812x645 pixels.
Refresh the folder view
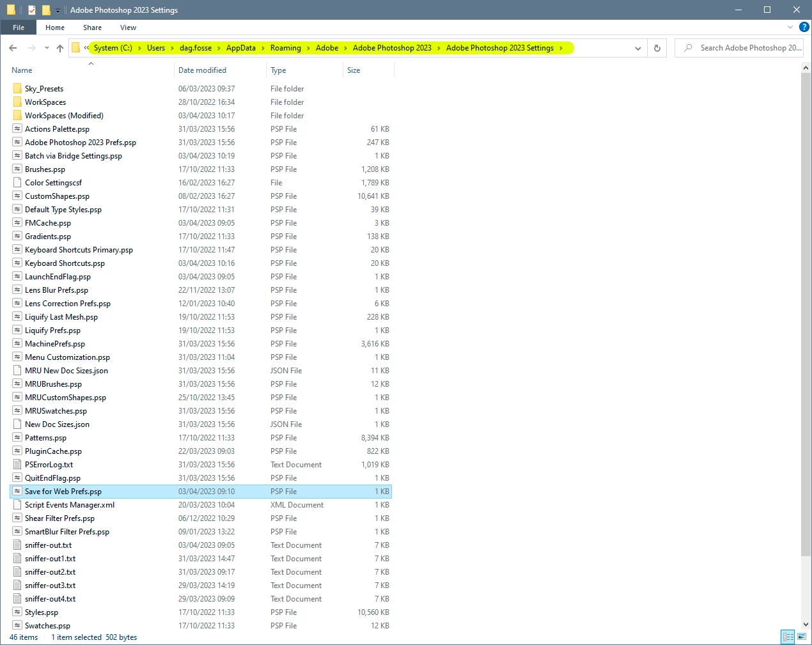pyautogui.click(x=657, y=48)
